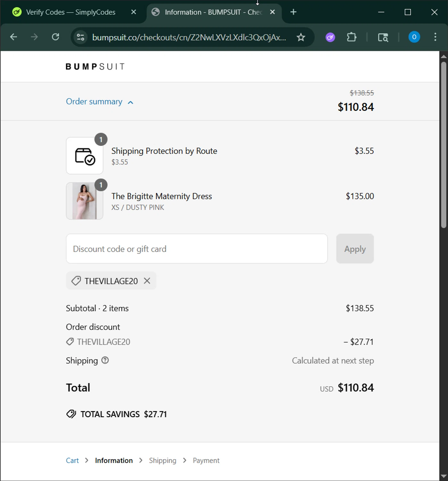The width and height of the screenshot is (448, 481).
Task: Click the shipping help question icon
Action: (x=105, y=360)
